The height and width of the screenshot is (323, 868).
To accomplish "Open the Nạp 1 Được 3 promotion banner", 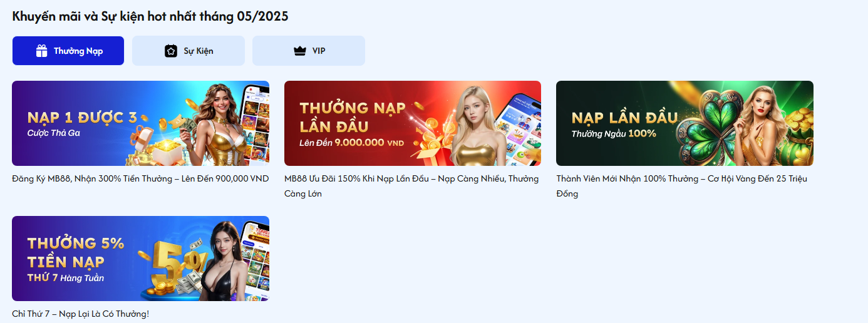I will pyautogui.click(x=141, y=123).
